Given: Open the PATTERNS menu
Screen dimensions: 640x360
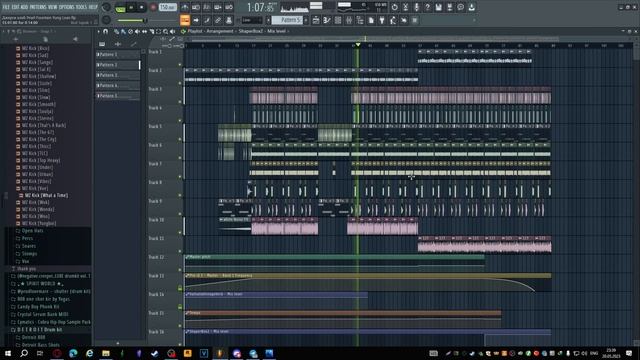Looking at the screenshot, I should (x=38, y=7).
